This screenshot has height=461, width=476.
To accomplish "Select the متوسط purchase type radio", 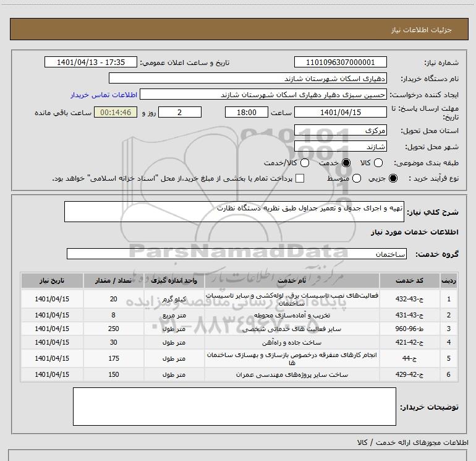I will point(357,178).
